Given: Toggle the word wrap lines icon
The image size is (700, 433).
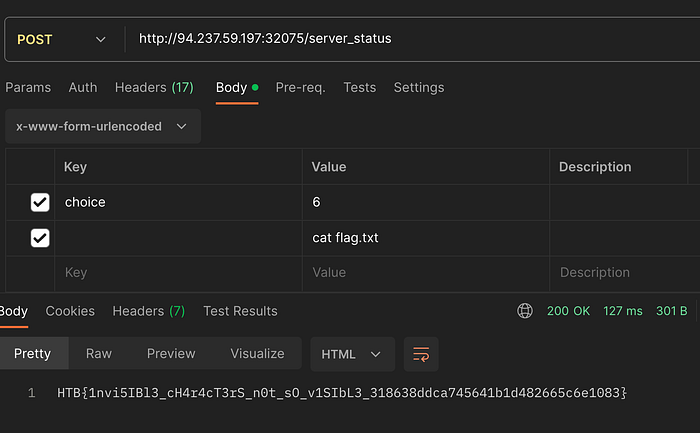Looking at the screenshot, I should [421, 354].
